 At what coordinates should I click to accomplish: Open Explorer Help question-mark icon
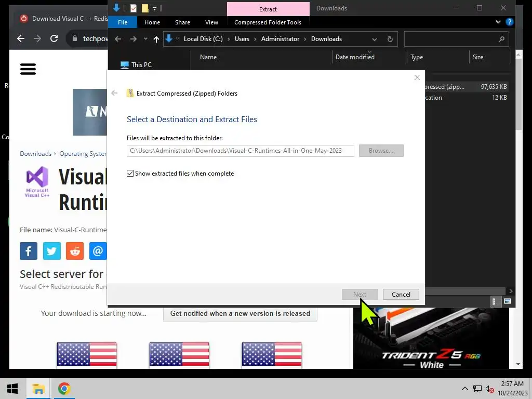(509, 22)
